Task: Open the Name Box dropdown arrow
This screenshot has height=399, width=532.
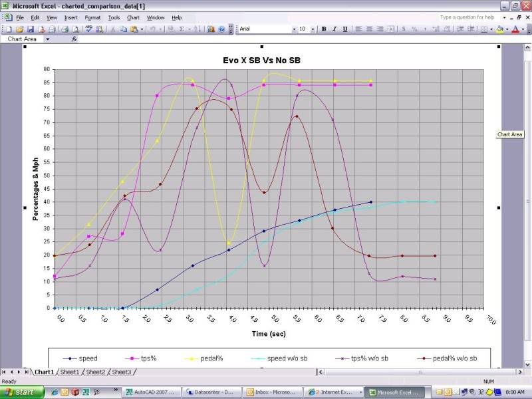Action: [x=48, y=39]
